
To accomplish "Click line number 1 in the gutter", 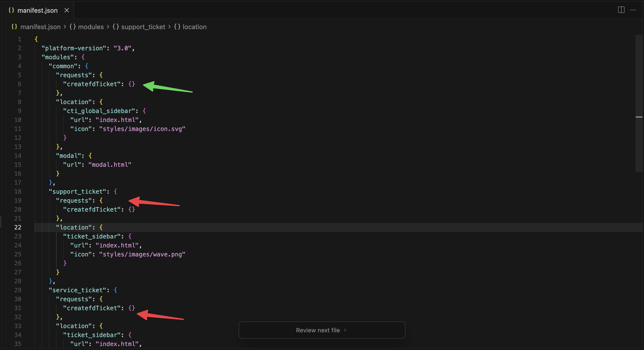I will (19, 39).
